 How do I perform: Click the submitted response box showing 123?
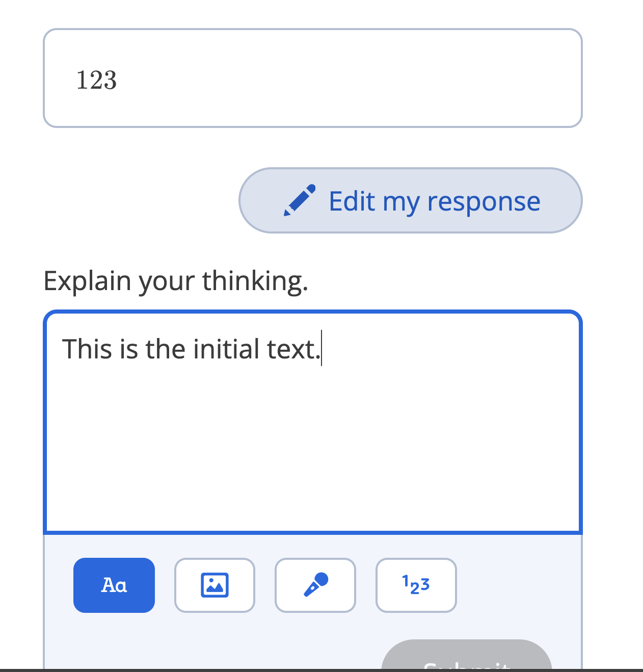[312, 78]
